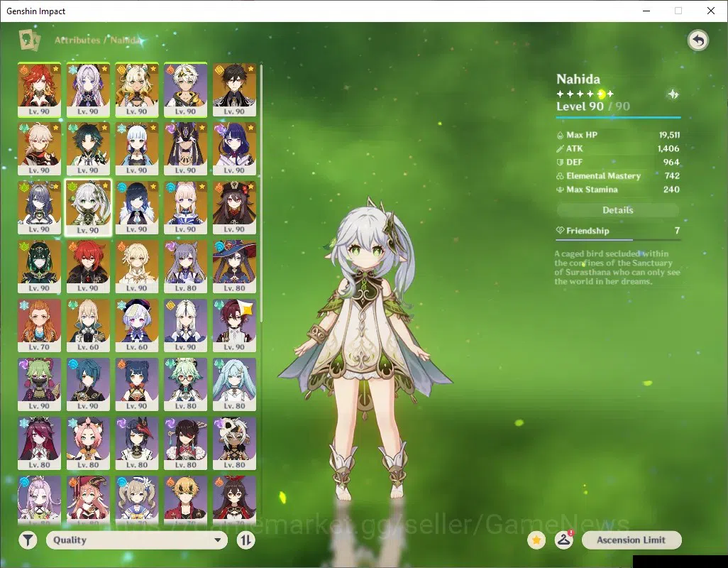Image resolution: width=728 pixels, height=568 pixels.
Task: Select Sucrose's portrait with glasses
Action: (186, 385)
